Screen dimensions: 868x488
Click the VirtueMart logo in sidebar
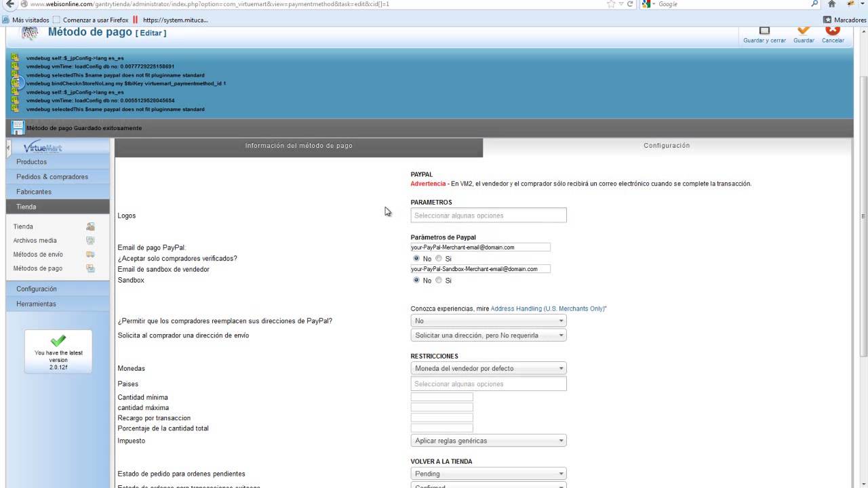tap(43, 147)
